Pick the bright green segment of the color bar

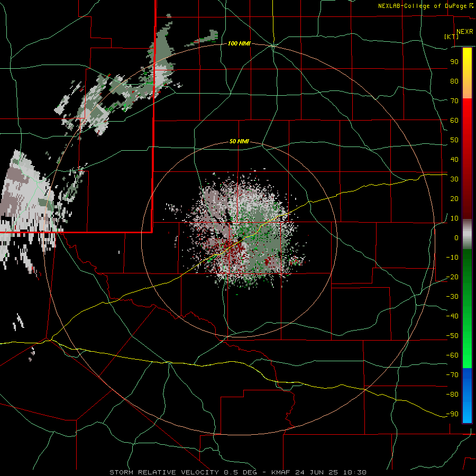pyautogui.click(x=467, y=349)
